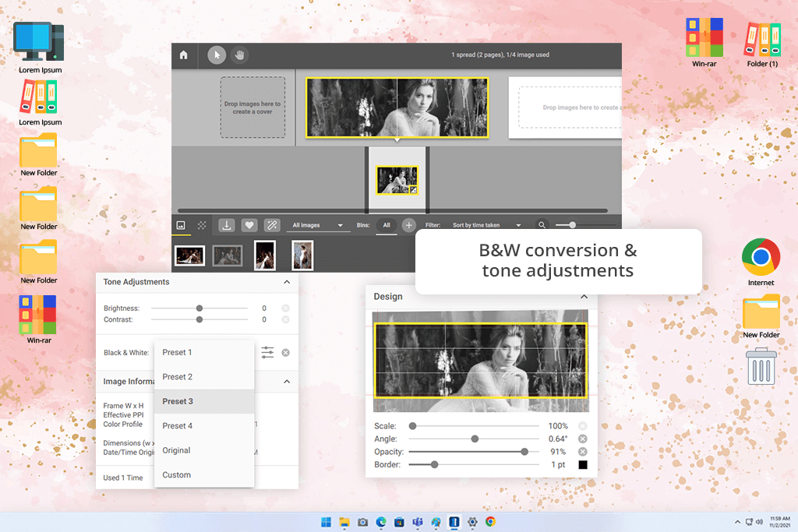
Task: Open Sort by time taken dropdown
Action: pyautogui.click(x=486, y=225)
